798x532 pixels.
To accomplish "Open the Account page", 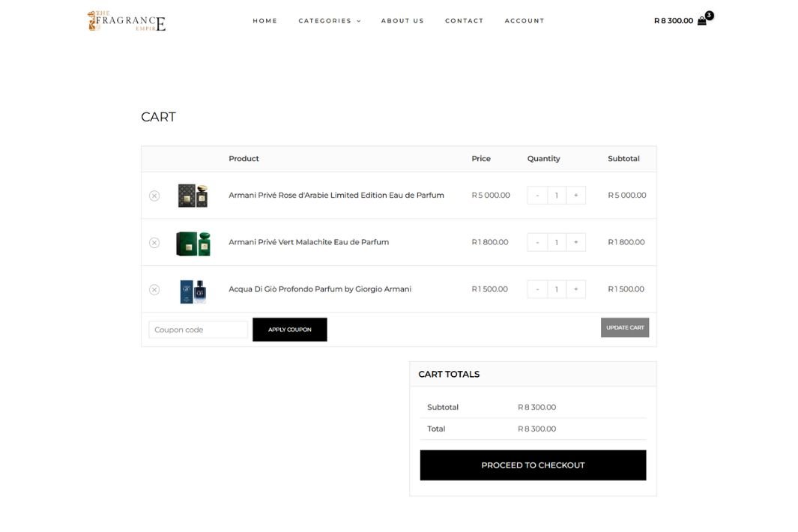I will pyautogui.click(x=525, y=21).
